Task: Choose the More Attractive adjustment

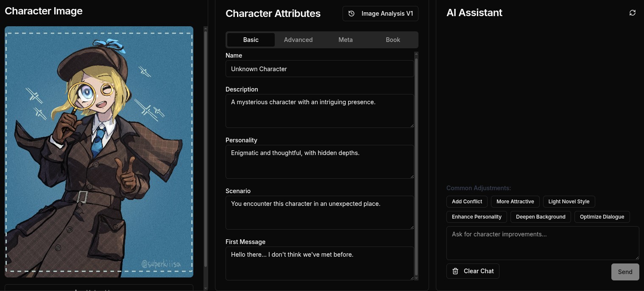Action: click(x=515, y=202)
